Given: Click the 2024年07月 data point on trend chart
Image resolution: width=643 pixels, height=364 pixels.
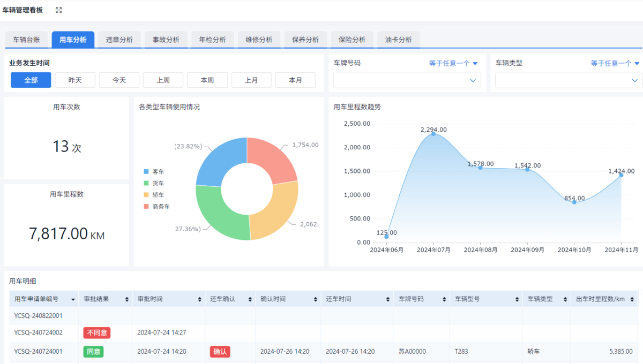Looking at the screenshot, I should pos(433,133).
